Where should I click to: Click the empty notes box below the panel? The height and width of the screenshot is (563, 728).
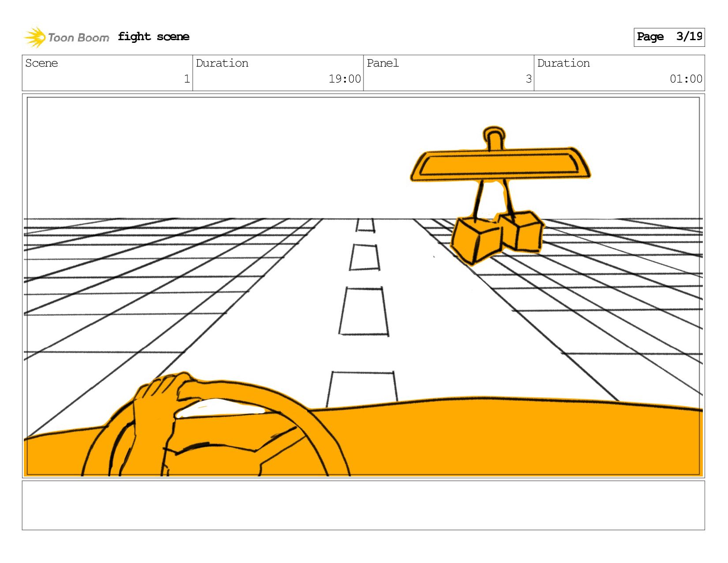point(363,505)
